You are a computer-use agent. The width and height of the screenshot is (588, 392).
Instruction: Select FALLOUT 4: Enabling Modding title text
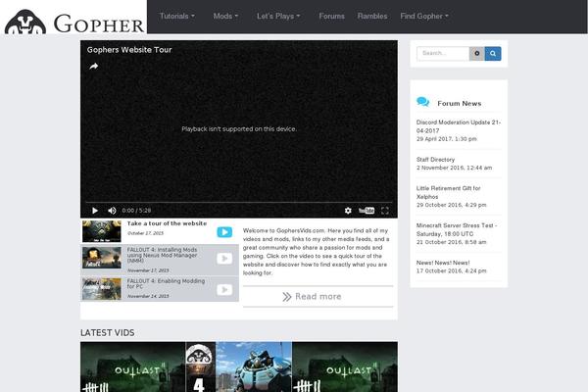(166, 283)
